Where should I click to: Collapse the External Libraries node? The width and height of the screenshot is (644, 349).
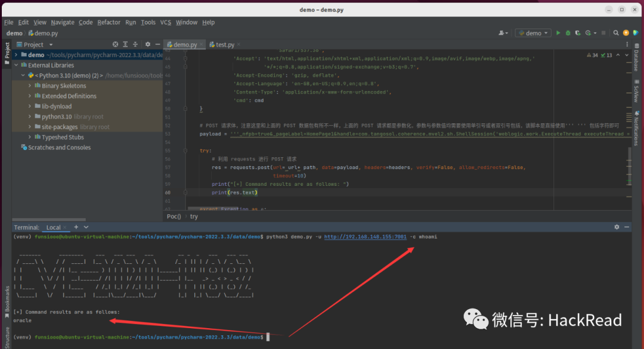[x=16, y=65]
